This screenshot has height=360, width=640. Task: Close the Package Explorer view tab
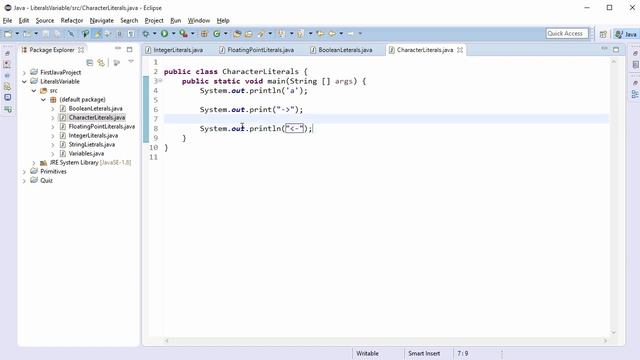coord(81,50)
